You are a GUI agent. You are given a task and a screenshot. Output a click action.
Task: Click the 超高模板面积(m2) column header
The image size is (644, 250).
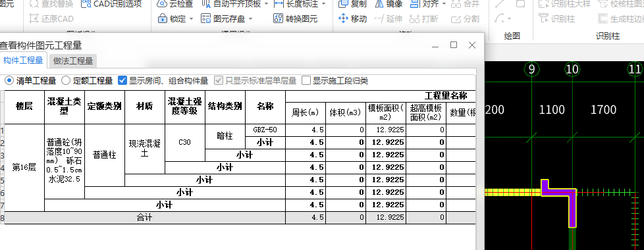pyautogui.click(x=426, y=113)
